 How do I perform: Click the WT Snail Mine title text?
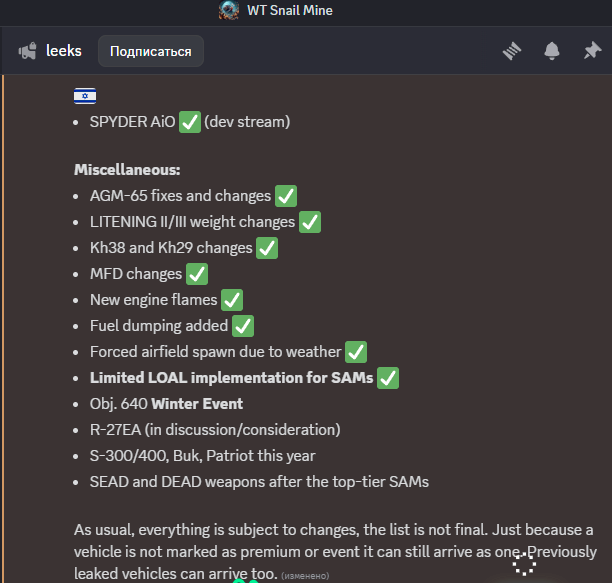[x=289, y=11]
